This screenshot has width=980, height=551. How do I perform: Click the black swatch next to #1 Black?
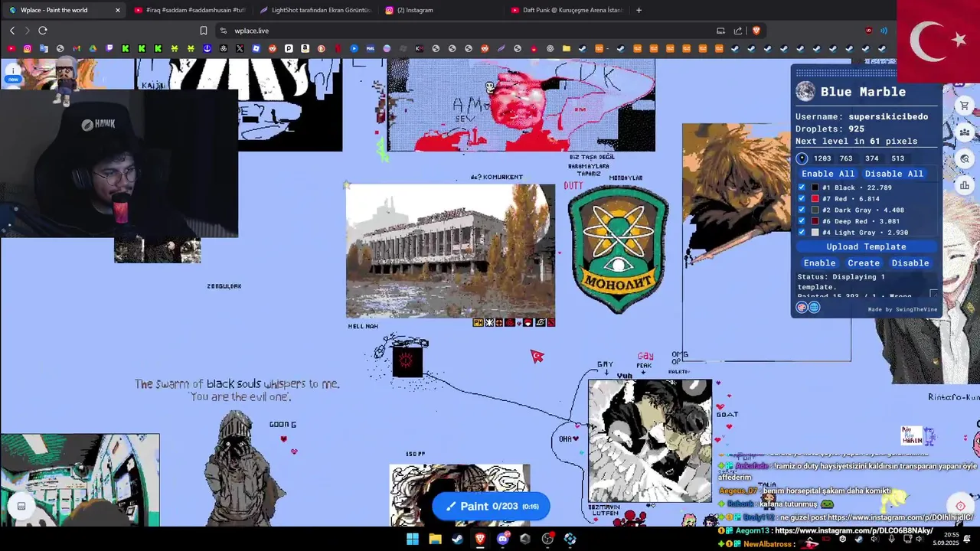tap(815, 187)
